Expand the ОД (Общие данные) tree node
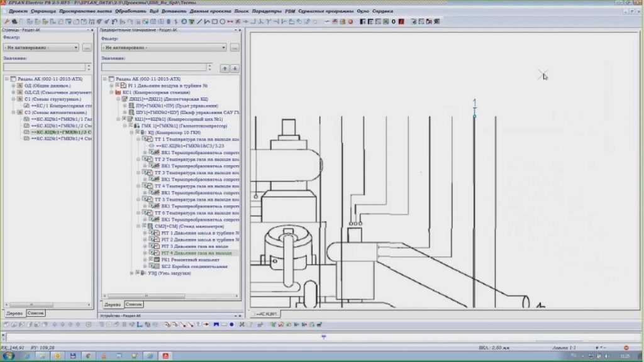The height and width of the screenshot is (362, 644). click(x=14, y=85)
